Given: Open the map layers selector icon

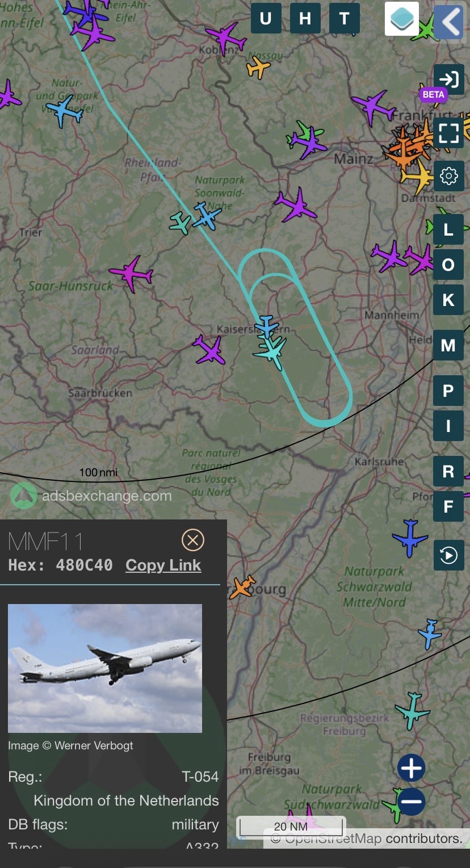Looking at the screenshot, I should click(402, 19).
